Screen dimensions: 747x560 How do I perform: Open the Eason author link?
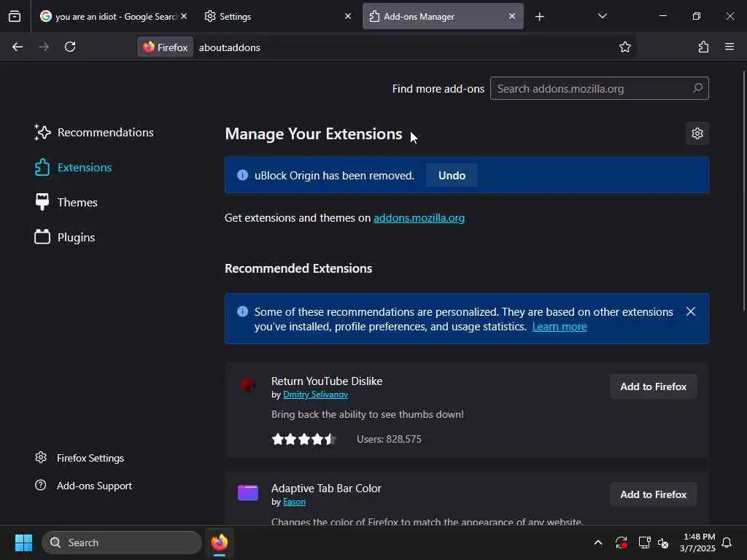(294, 502)
